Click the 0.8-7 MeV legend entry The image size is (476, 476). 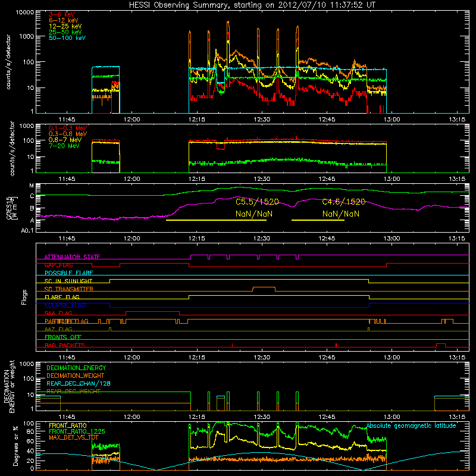(65, 140)
